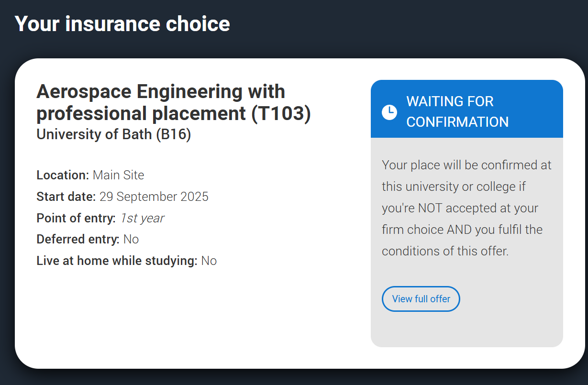Click the View full offer button
This screenshot has height=385, width=588.
[421, 299]
